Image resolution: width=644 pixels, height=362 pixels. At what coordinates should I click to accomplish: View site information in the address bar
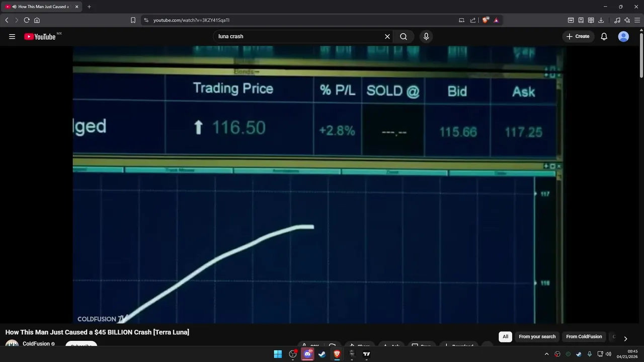click(x=146, y=20)
